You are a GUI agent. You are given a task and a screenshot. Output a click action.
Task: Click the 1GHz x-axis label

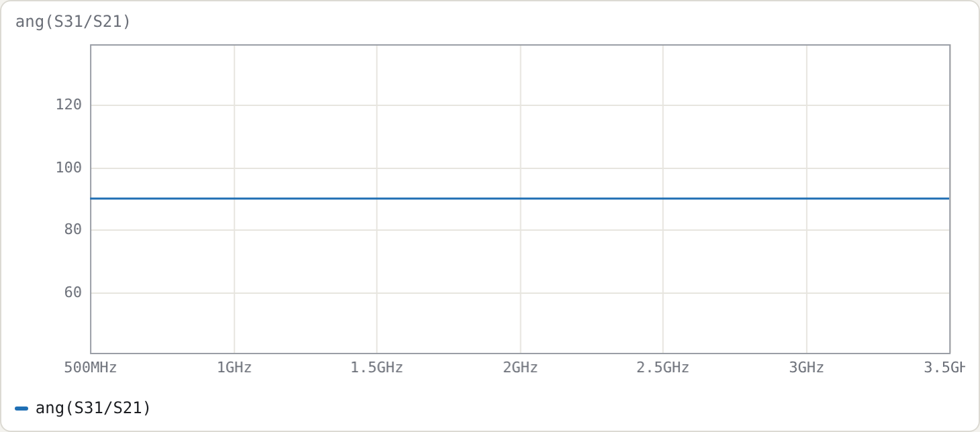[x=234, y=368]
